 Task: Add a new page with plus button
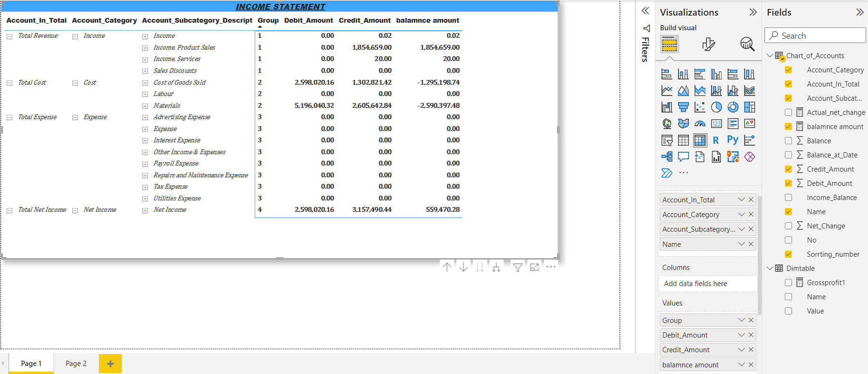pyautogui.click(x=110, y=364)
